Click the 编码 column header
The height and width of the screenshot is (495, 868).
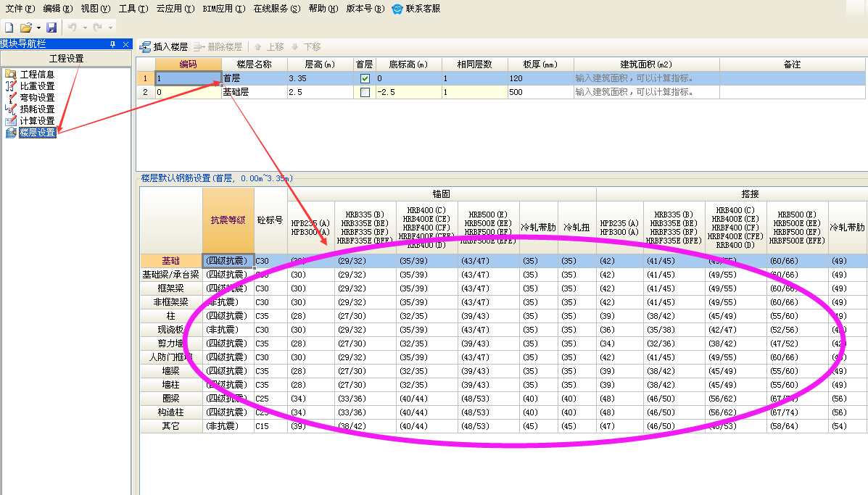pyautogui.click(x=189, y=65)
